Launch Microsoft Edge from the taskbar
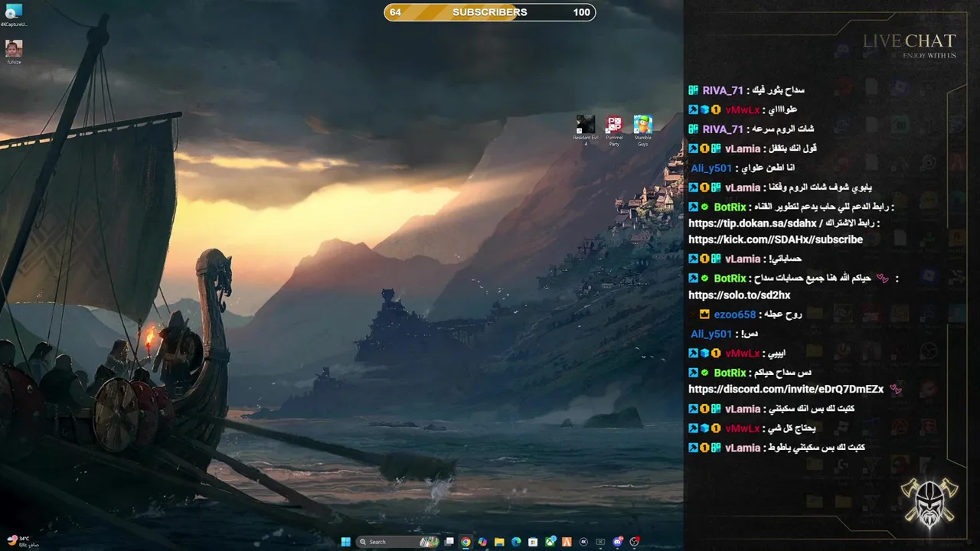 point(516,542)
